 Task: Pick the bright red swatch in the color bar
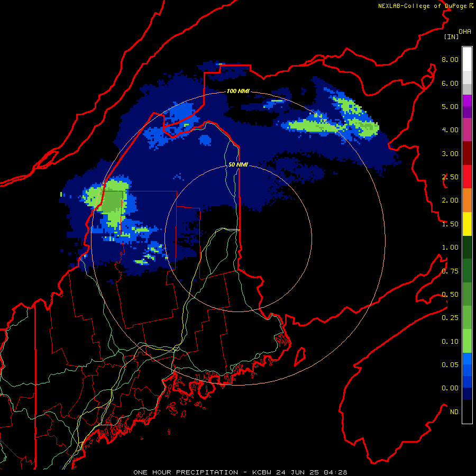[x=467, y=177]
